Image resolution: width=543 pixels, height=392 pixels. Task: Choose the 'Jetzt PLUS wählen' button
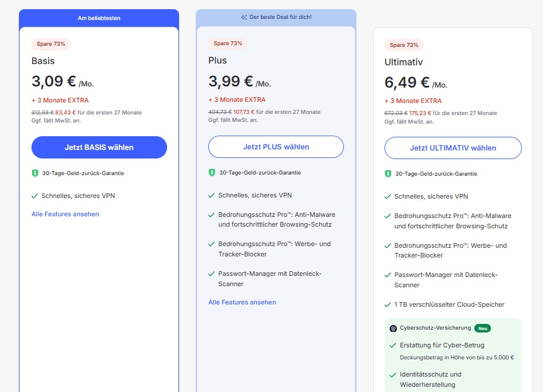[276, 146]
